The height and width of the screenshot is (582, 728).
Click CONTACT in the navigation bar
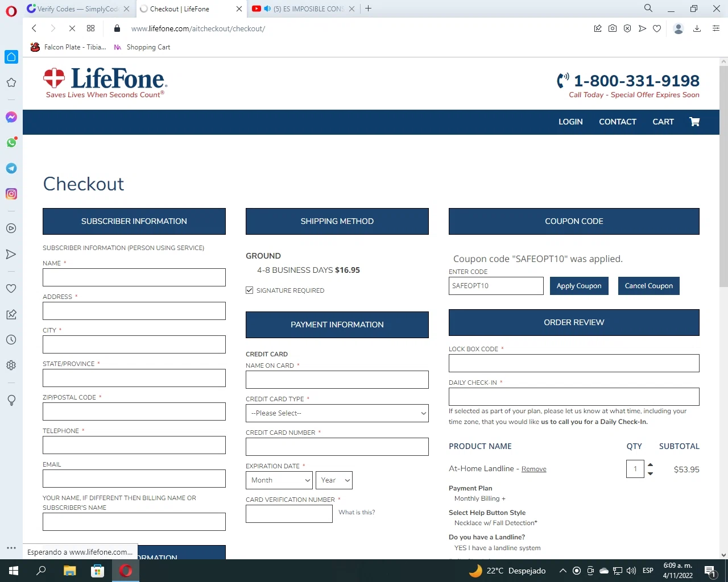pyautogui.click(x=618, y=122)
